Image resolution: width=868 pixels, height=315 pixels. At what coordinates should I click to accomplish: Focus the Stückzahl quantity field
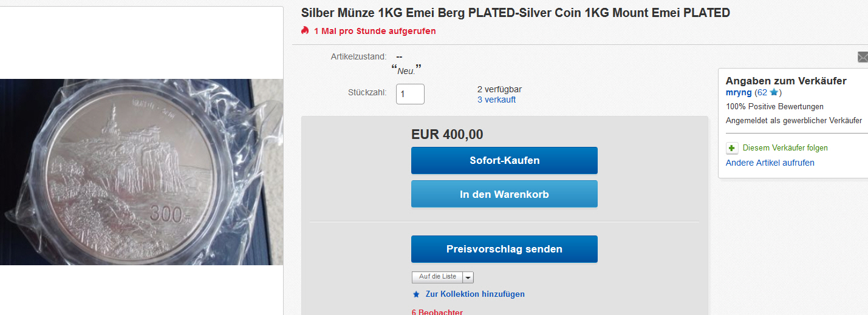410,94
